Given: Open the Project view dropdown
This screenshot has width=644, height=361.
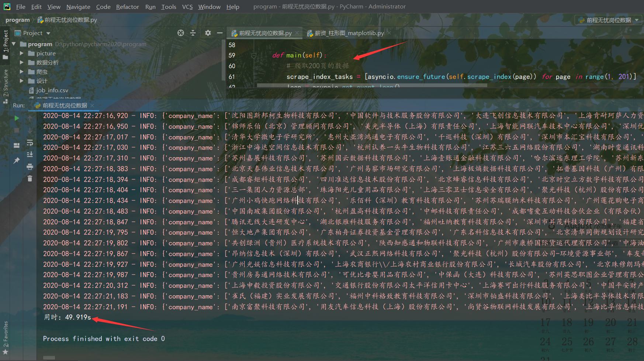Looking at the screenshot, I should (x=48, y=33).
